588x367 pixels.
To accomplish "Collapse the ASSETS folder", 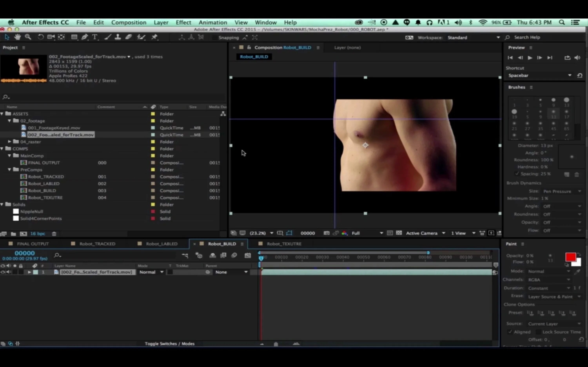I will pos(2,114).
